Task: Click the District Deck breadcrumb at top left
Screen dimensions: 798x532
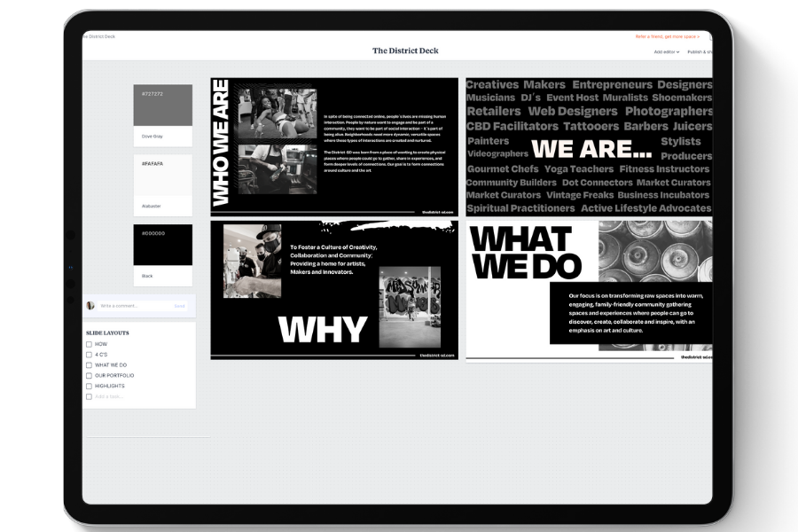Action: 99,36
